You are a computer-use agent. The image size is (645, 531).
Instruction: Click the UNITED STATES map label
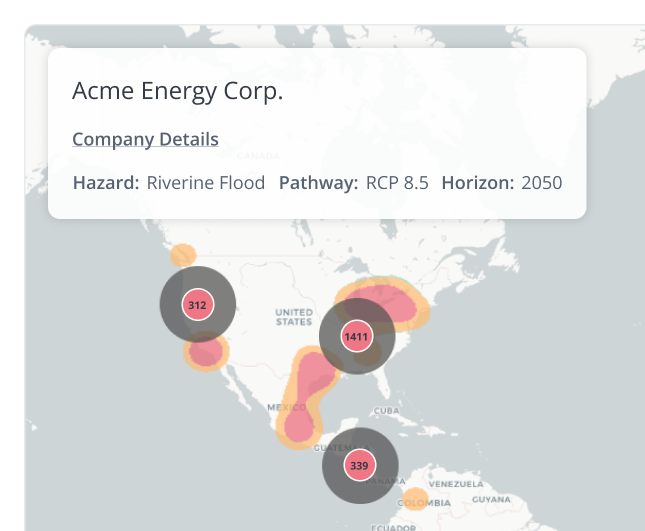[294, 317]
